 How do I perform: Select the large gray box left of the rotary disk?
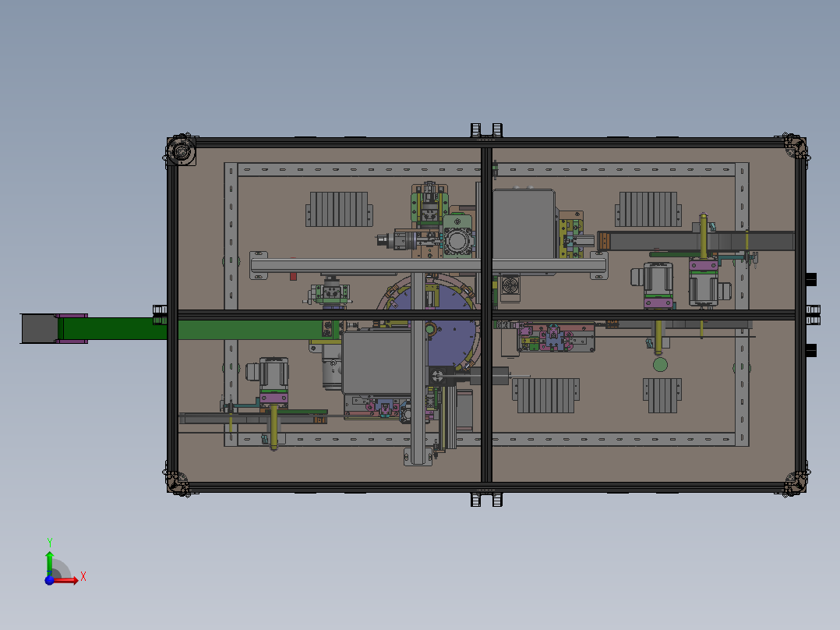click(378, 363)
